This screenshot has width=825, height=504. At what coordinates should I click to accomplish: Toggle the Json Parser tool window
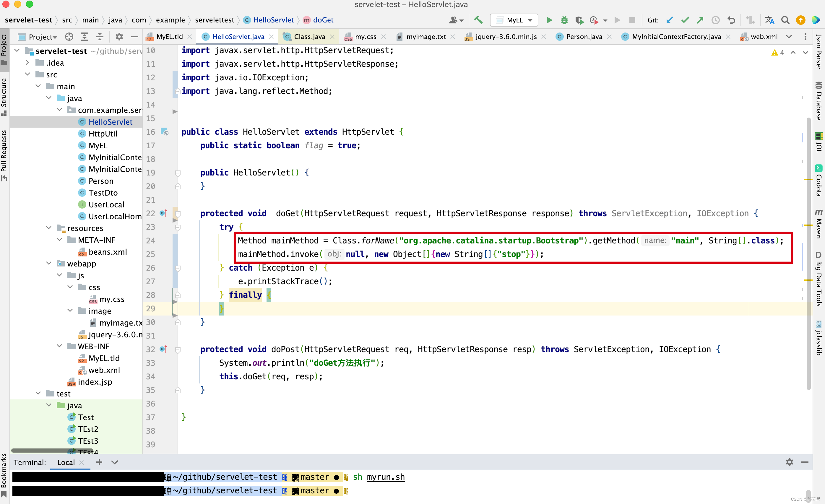[818, 51]
